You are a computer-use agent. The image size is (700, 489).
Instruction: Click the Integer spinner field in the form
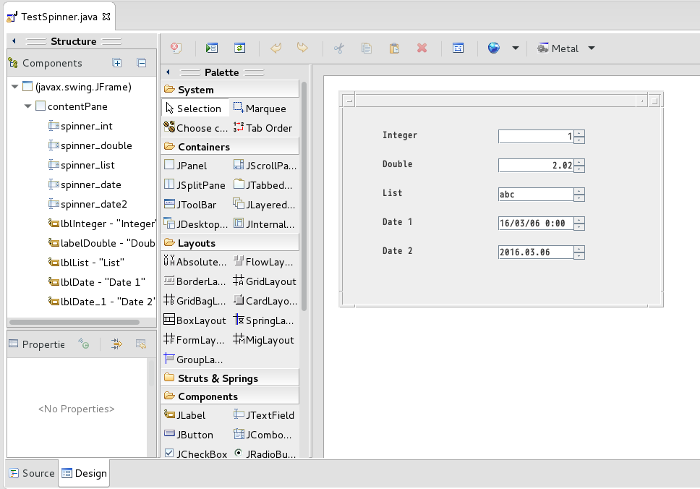535,136
